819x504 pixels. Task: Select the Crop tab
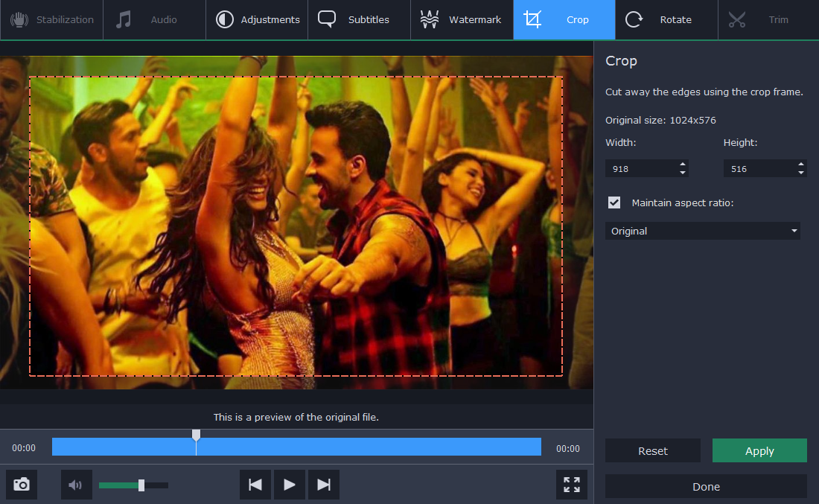[564, 19]
